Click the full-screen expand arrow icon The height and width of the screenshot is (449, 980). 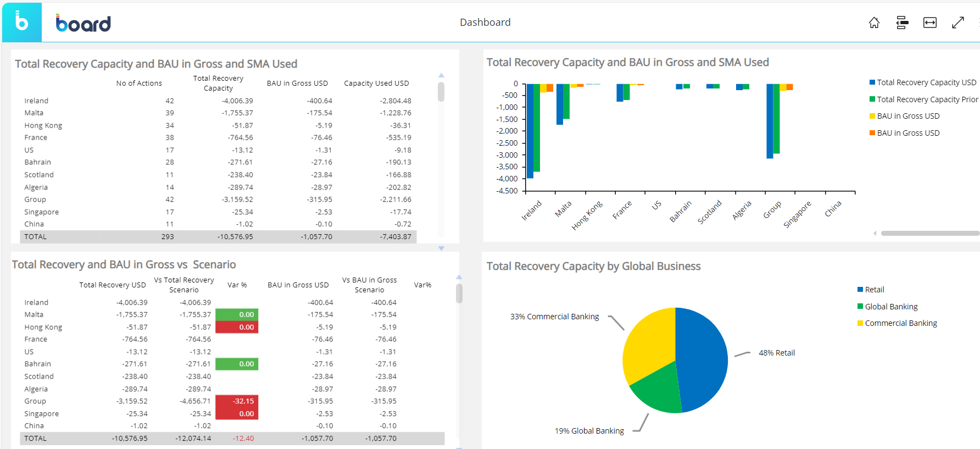[958, 23]
